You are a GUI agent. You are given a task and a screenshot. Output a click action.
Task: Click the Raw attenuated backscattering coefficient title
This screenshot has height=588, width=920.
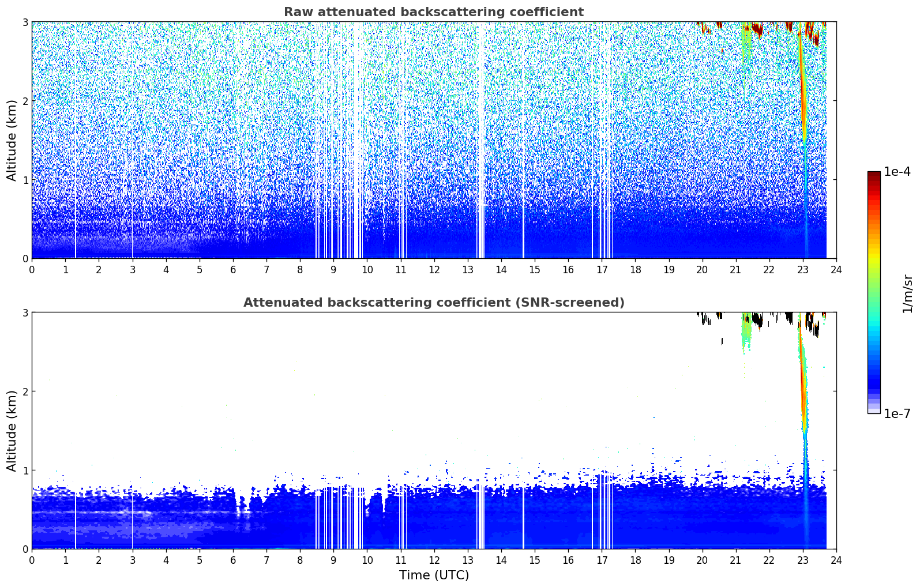point(434,12)
